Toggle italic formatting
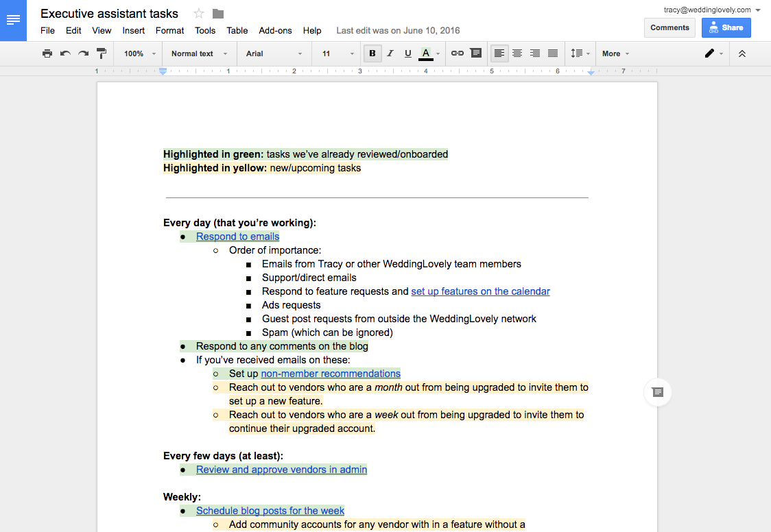 (x=390, y=53)
